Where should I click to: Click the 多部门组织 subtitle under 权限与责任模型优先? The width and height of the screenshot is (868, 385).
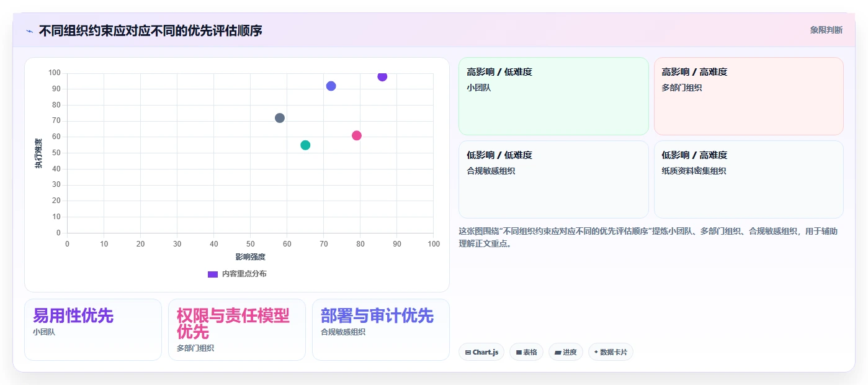[195, 348]
